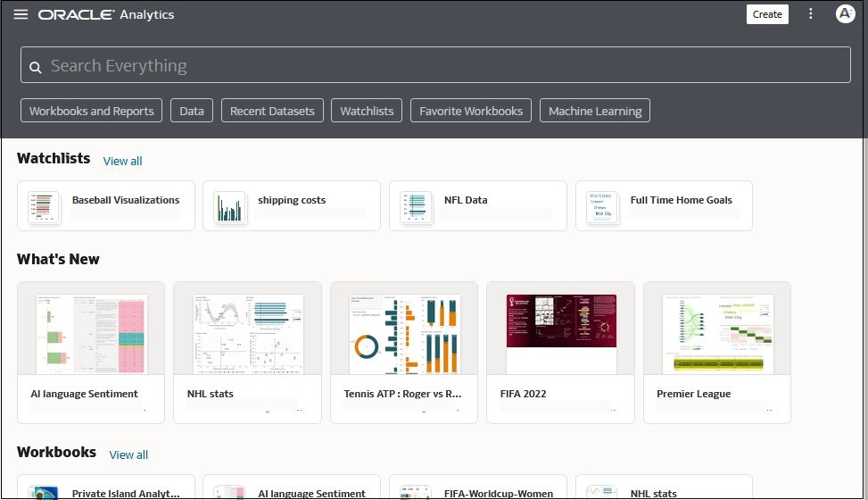Image resolution: width=868 pixels, height=500 pixels.
Task: Click the Oracle Analytics logo
Action: (106, 14)
